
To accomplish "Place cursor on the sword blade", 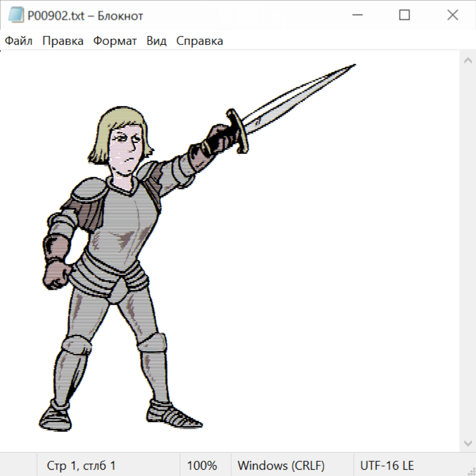I will coord(301,95).
